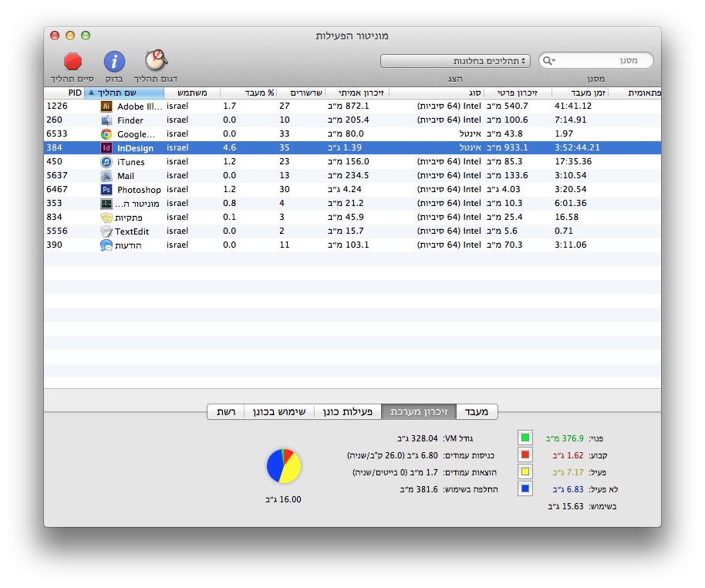Click the iTunes app icon
Image resolution: width=705 pixels, height=588 pixels.
(x=106, y=162)
